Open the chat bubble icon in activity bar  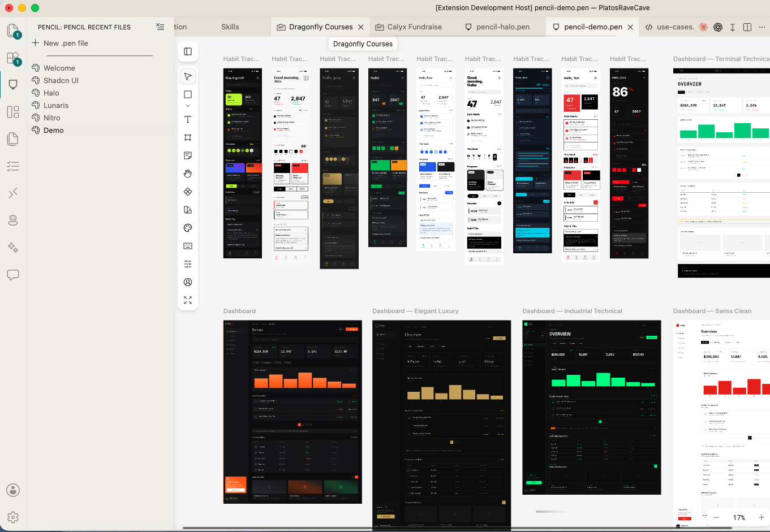(x=13, y=275)
